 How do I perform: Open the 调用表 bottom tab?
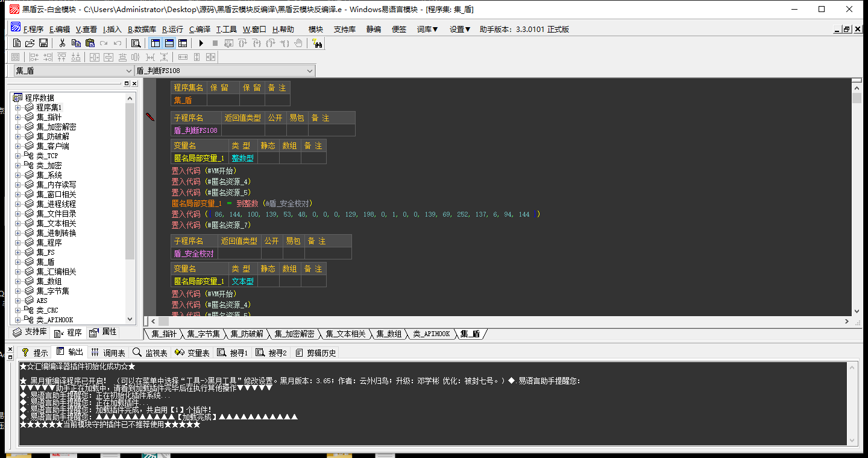click(x=108, y=352)
